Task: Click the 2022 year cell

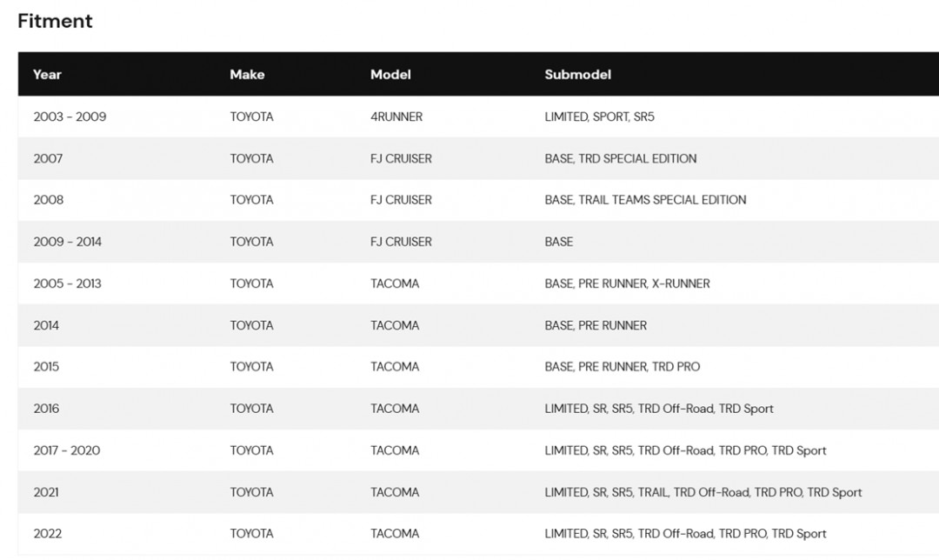Action: coord(47,534)
